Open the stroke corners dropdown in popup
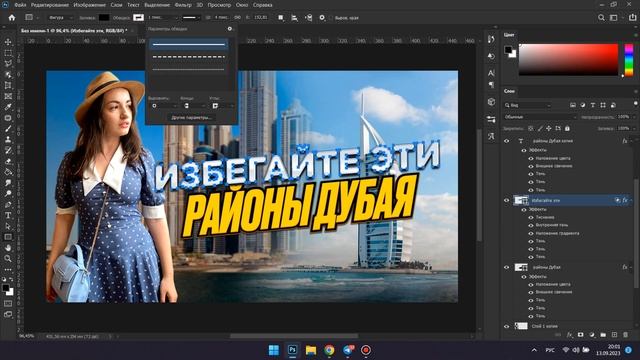The width and height of the screenshot is (640, 360). coord(222,106)
